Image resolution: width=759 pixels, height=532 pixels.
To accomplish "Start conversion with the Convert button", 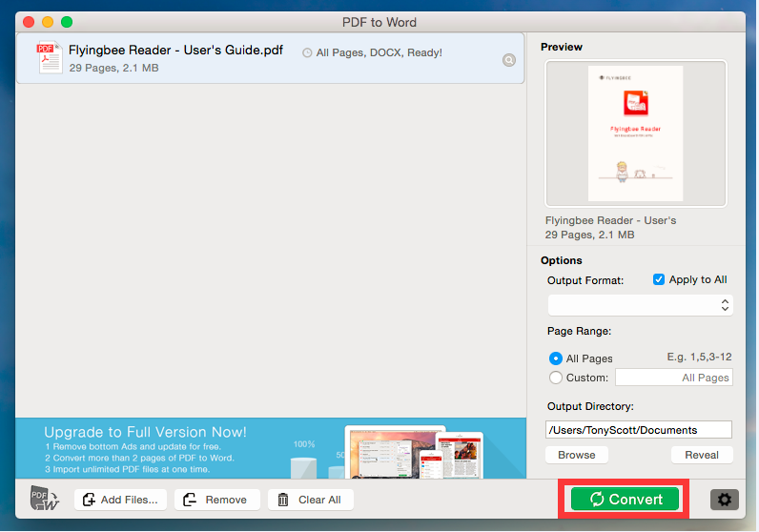I will [x=625, y=499].
